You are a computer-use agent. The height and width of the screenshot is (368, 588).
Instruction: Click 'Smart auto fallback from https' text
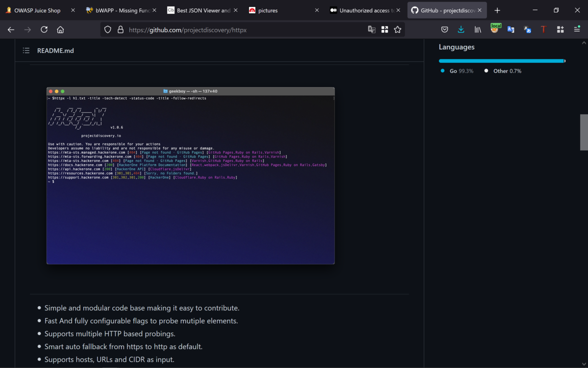(x=123, y=346)
